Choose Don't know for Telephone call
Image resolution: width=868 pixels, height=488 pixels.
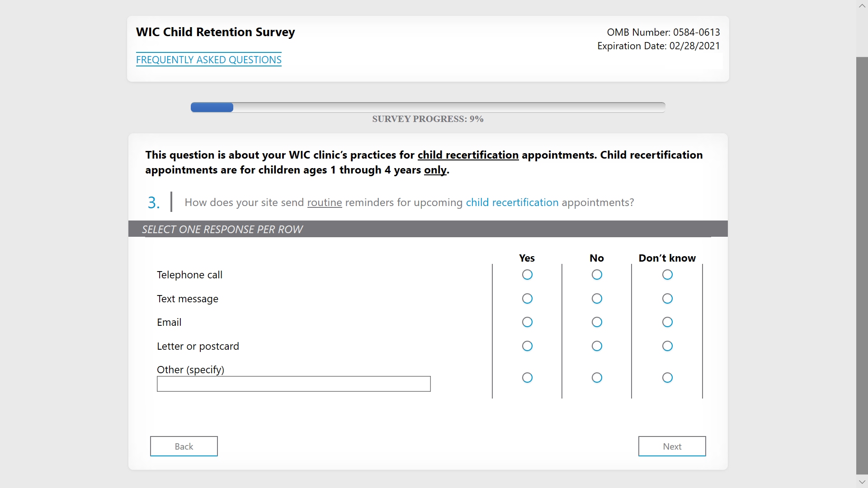pyautogui.click(x=667, y=275)
